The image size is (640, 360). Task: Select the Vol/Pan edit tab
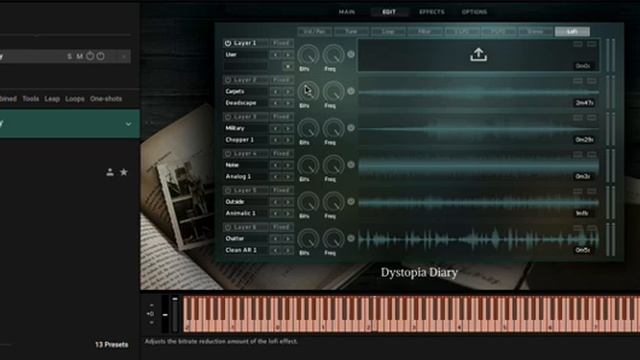coord(314,31)
